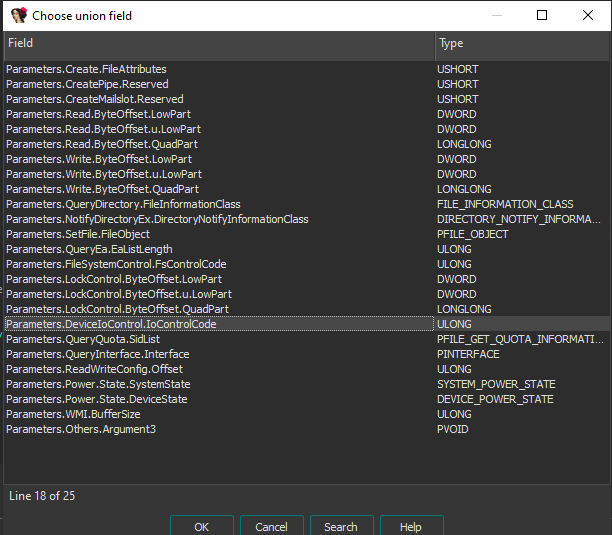Click the IDA application icon in title bar

tap(17, 15)
